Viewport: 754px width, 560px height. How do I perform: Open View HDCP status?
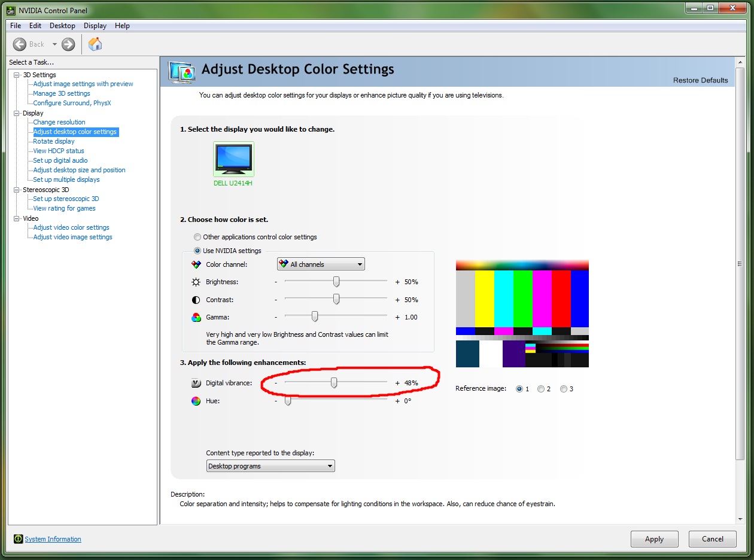(x=59, y=151)
